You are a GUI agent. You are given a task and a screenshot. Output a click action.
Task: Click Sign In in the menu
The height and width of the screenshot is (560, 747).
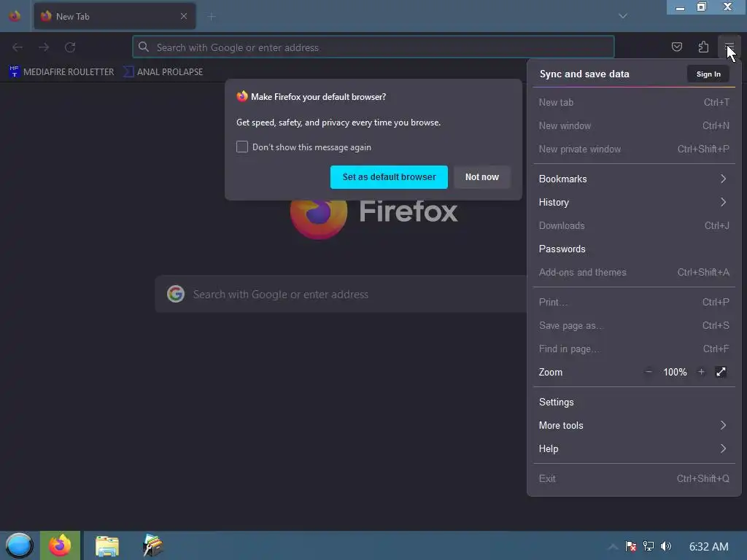coord(708,74)
